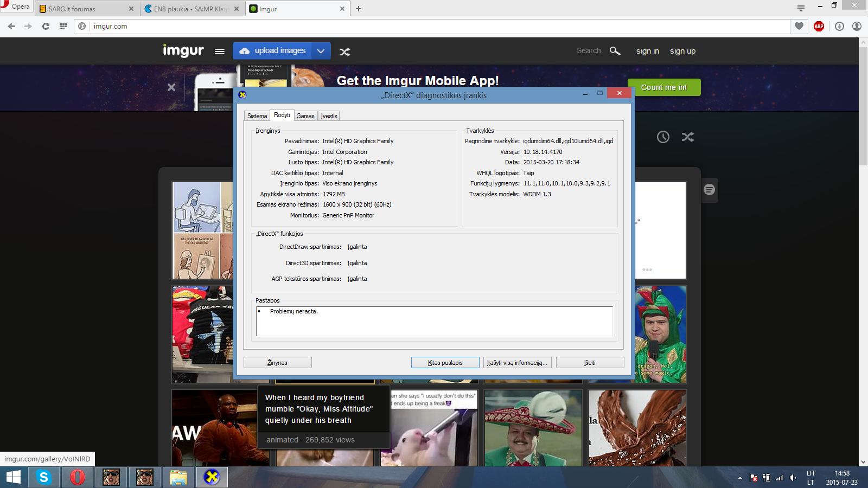Open the Speed Dial grid icon
868x488 pixels.
[63, 26]
